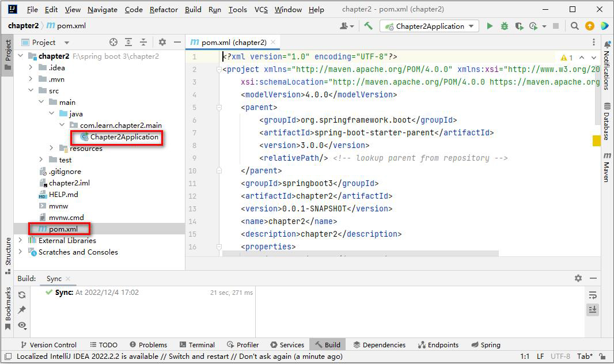Open the Chapter2Application run configuration dropdown
Image resolution: width=614 pixels, height=364 pixels.
[429, 26]
